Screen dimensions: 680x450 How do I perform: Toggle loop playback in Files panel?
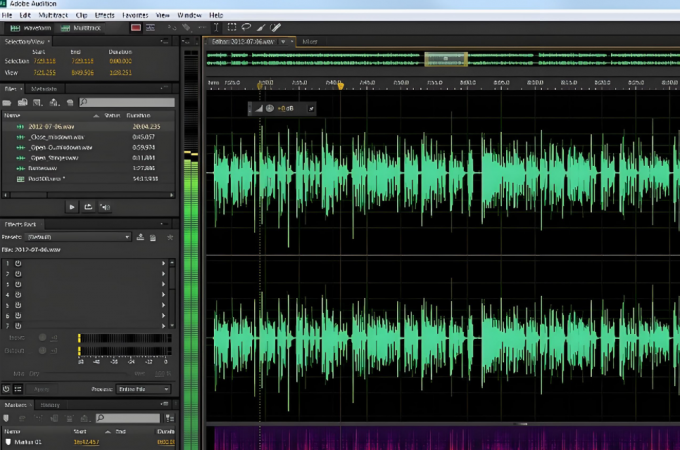pyautogui.click(x=88, y=207)
